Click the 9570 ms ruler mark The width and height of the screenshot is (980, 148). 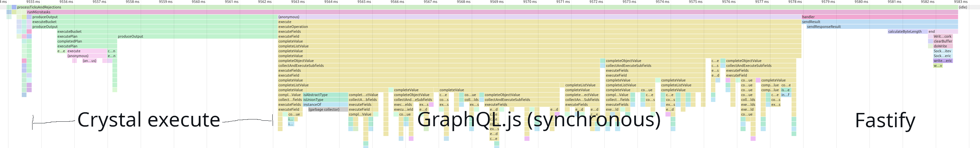click(530, 2)
